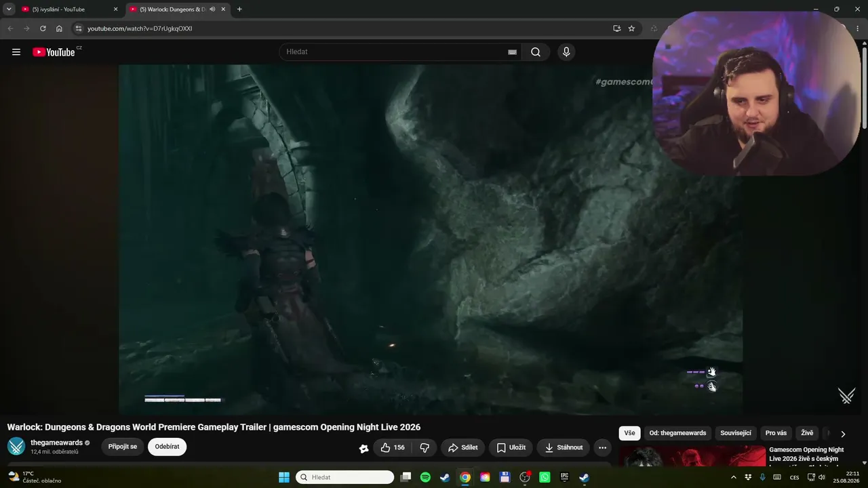This screenshot has height=488, width=868.
Task: Select the Živě filter chip
Action: [x=807, y=433]
